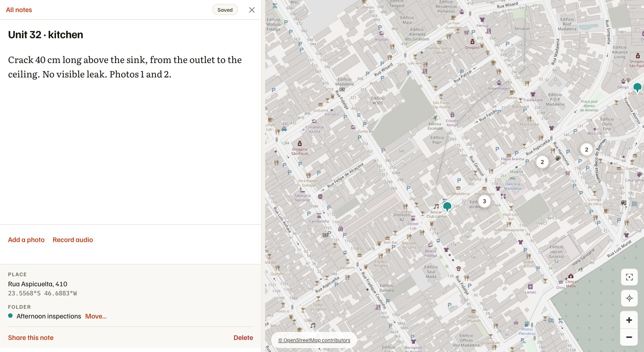
Task: Open the Move... folder option
Action: coord(96,316)
